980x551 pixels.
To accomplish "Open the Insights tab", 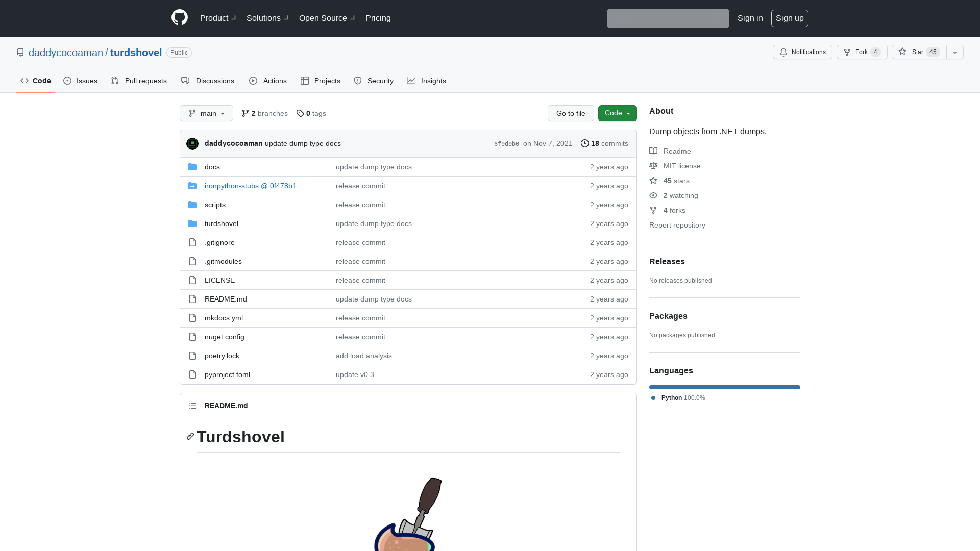I will click(427, 81).
